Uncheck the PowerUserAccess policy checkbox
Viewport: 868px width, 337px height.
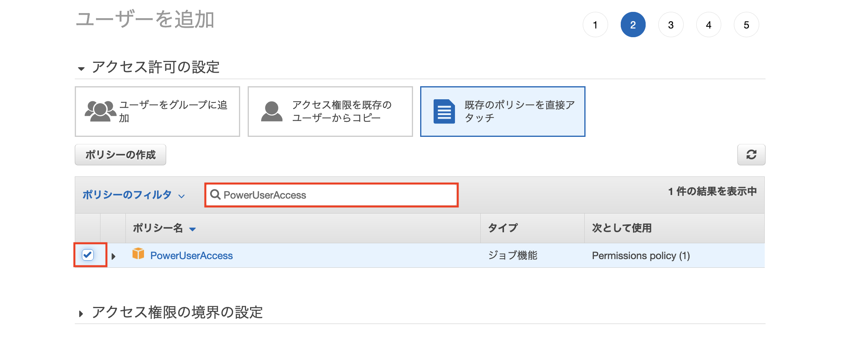[x=88, y=255]
